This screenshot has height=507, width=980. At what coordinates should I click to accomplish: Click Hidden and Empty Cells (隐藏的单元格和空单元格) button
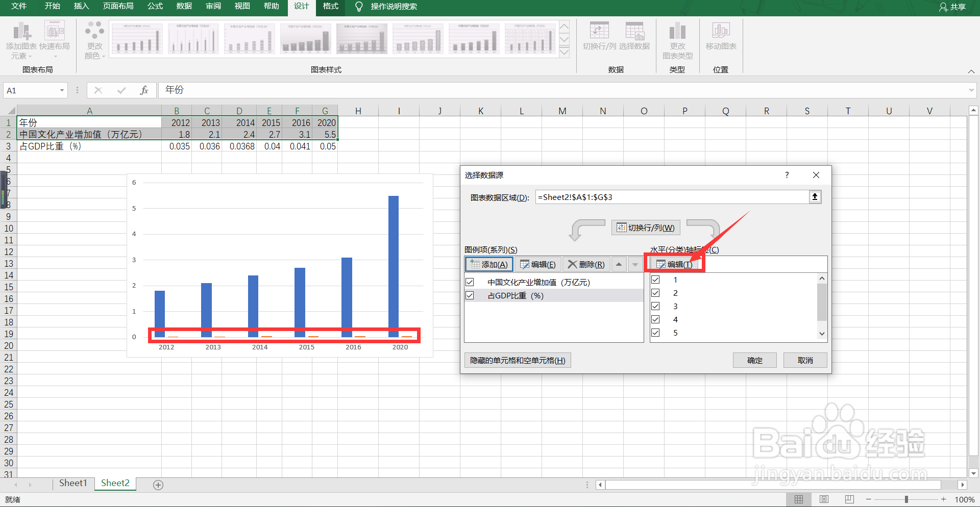pyautogui.click(x=518, y=360)
